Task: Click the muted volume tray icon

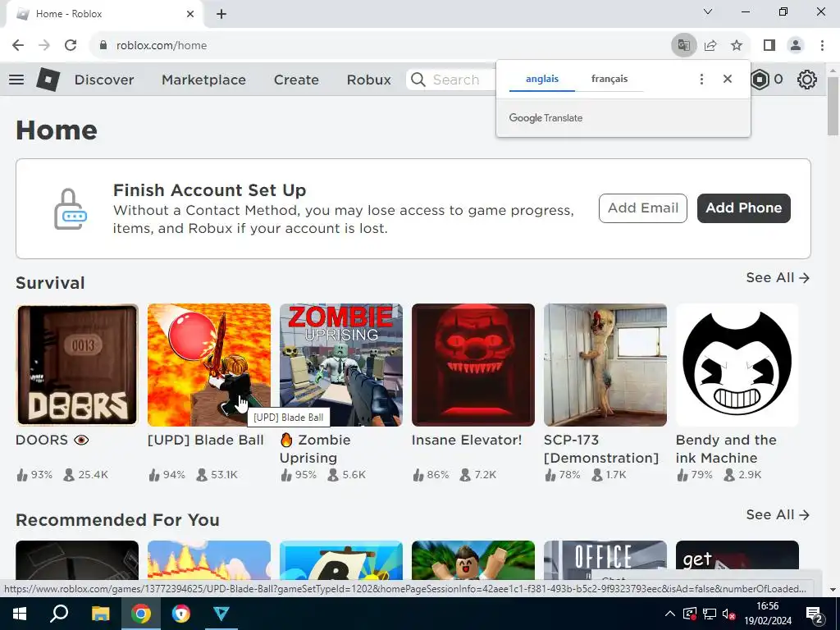Action: coord(728,614)
